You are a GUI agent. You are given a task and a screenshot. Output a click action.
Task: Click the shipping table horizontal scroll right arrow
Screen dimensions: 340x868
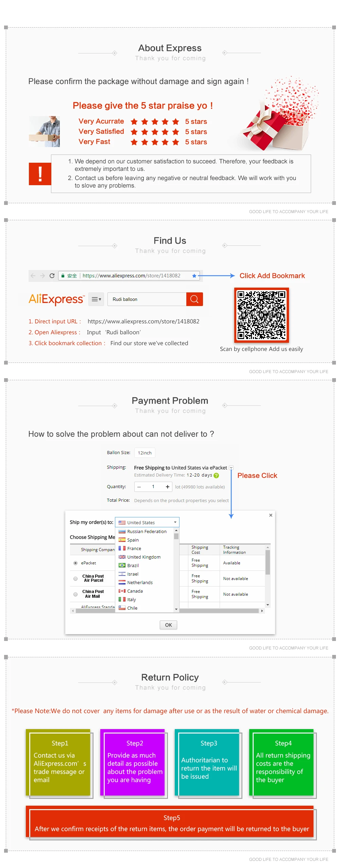pos(262,611)
